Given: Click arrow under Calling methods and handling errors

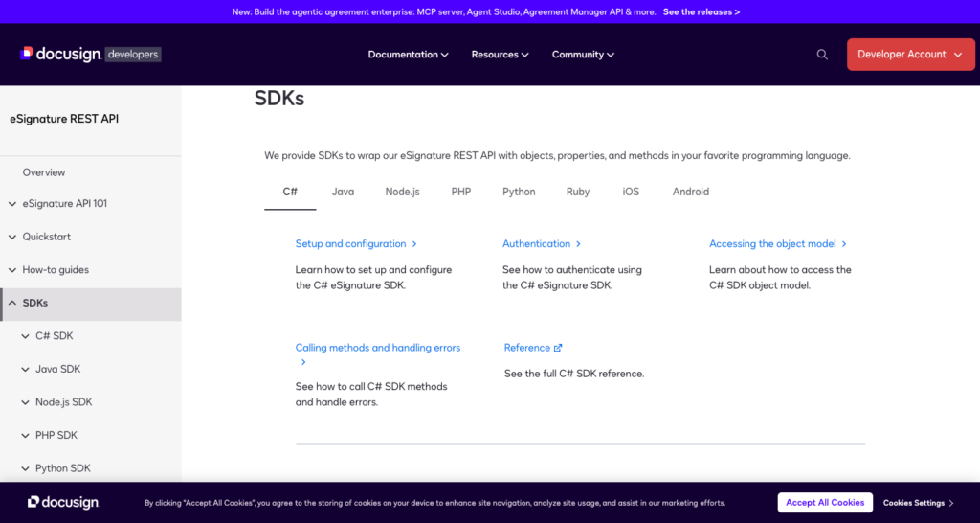Looking at the screenshot, I should pyautogui.click(x=303, y=362).
